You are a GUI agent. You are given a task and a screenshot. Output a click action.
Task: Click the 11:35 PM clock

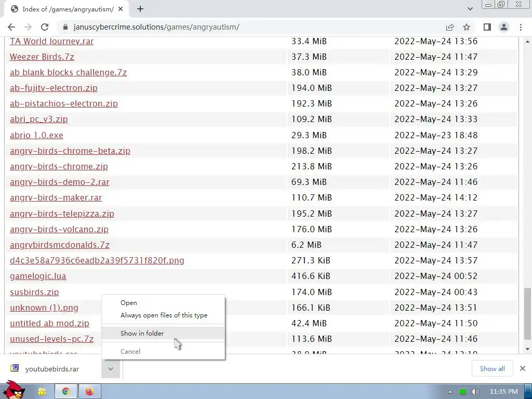[x=503, y=392]
